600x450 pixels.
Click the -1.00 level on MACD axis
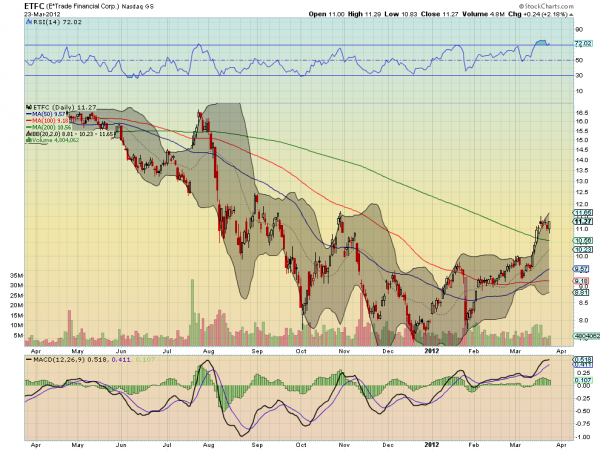pyautogui.click(x=583, y=437)
